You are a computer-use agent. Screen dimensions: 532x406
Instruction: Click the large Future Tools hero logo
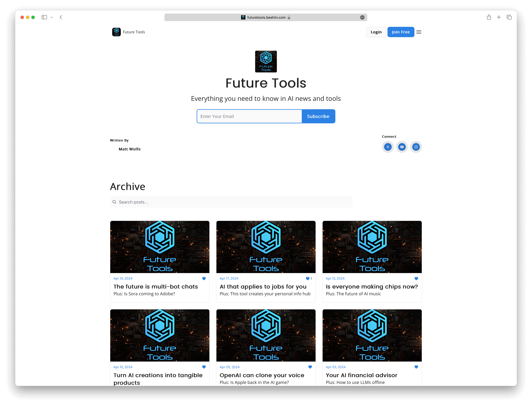pos(266,61)
